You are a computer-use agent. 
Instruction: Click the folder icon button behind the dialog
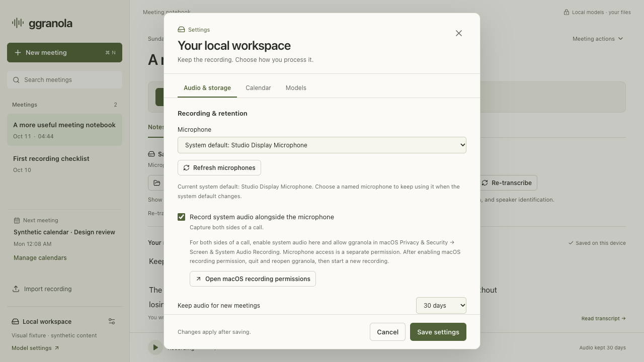(x=156, y=183)
